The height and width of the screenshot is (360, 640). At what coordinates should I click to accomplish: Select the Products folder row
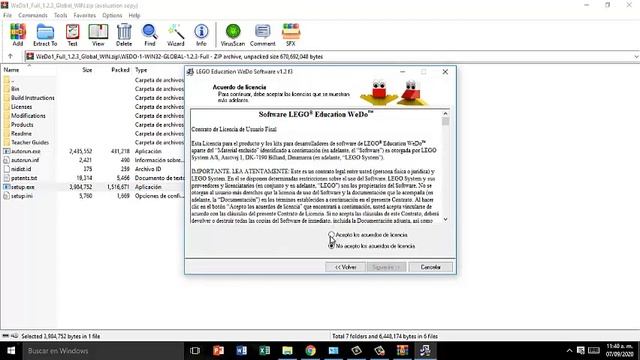(x=93, y=124)
